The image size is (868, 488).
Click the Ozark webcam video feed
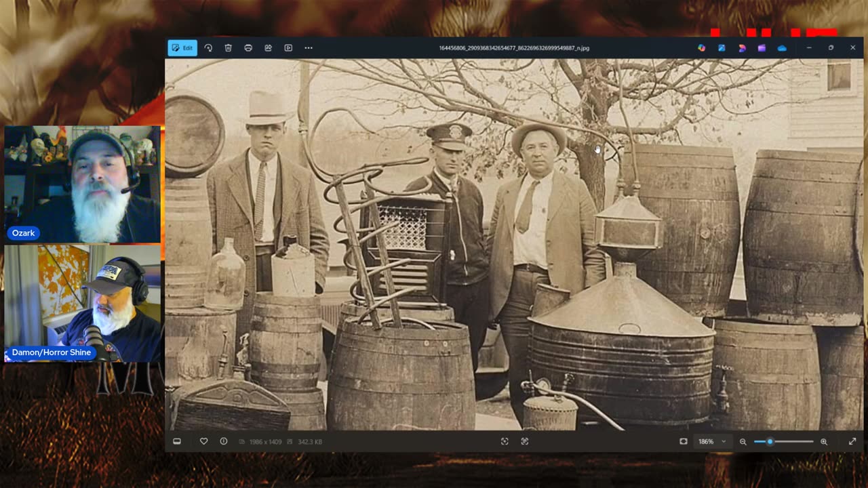[83, 184]
